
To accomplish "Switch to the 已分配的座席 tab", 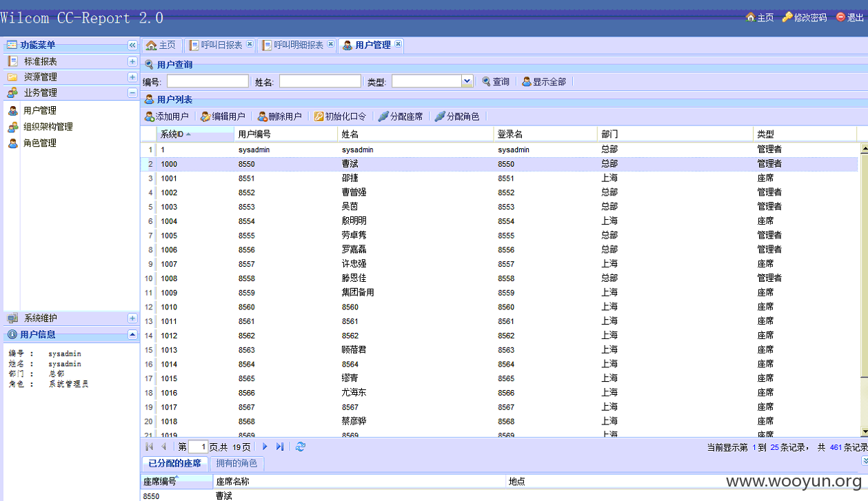I will point(174,464).
